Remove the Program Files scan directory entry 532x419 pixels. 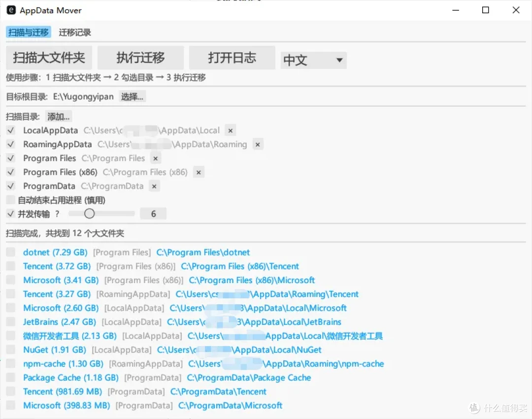click(x=155, y=159)
